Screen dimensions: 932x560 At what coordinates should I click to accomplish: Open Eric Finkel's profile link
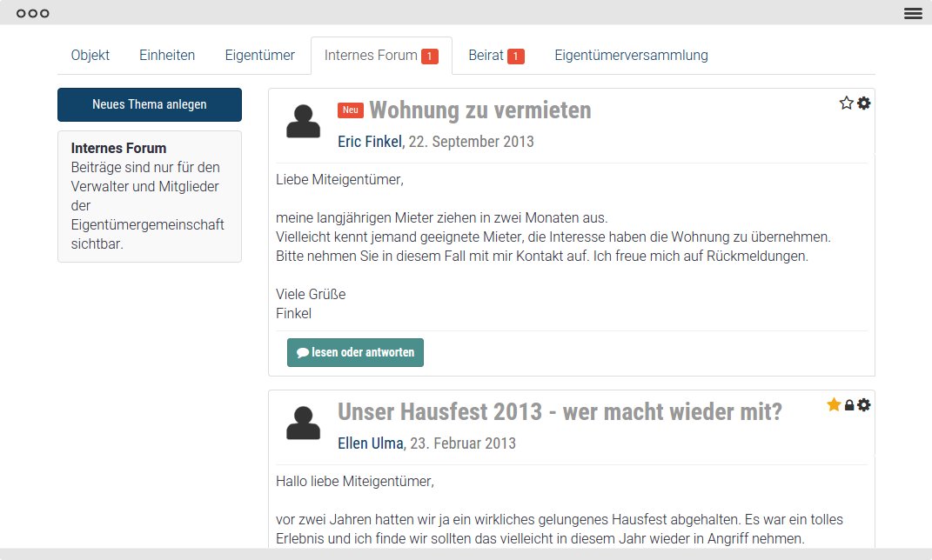[370, 142]
